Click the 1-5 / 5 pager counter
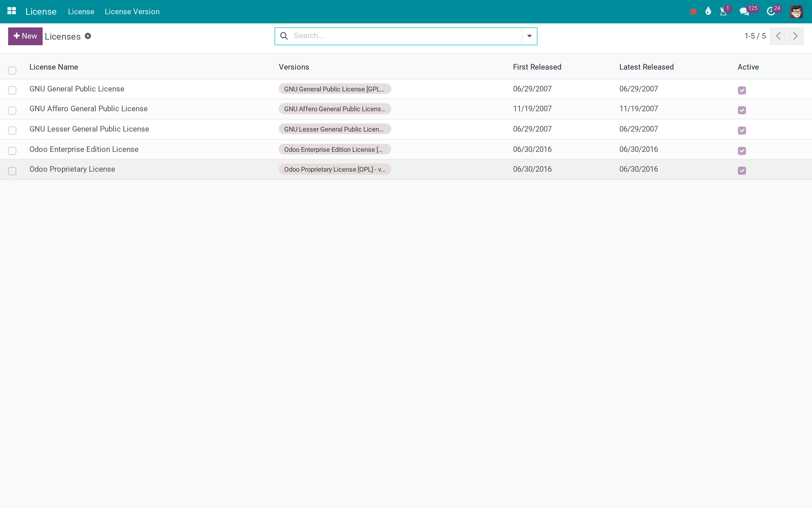Image resolution: width=812 pixels, height=508 pixels. (755, 36)
